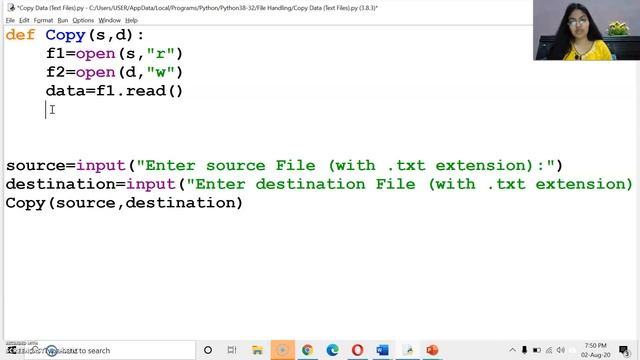Open the notification center icon
The height and width of the screenshot is (360, 640).
click(x=624, y=350)
